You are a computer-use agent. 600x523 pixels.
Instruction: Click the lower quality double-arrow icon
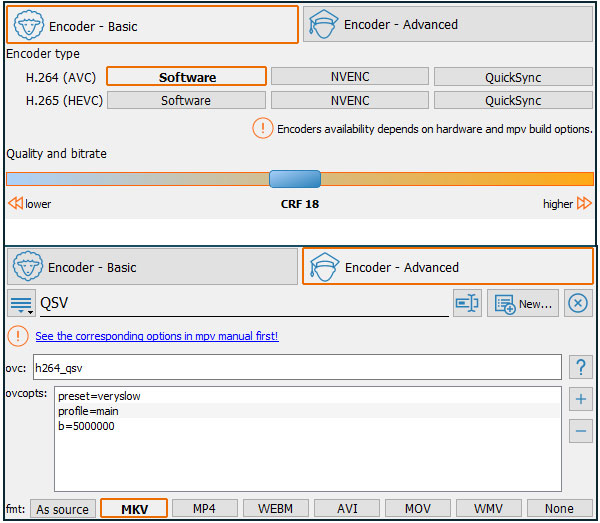pyautogui.click(x=15, y=203)
